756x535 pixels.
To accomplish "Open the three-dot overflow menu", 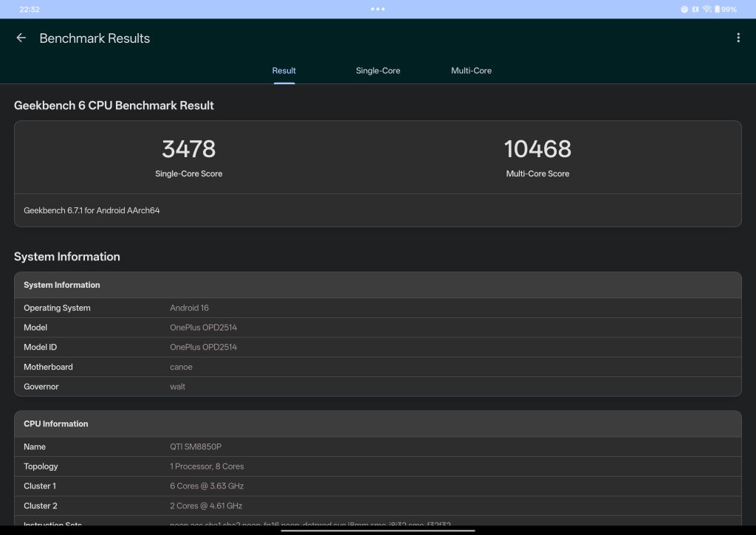I will [x=738, y=38].
